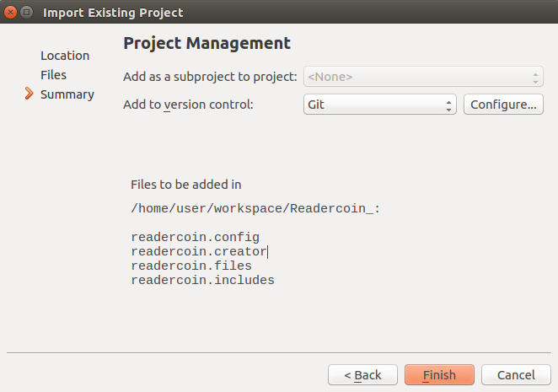Click the readercoin.files file entry
The height and width of the screenshot is (392, 558).
click(191, 266)
